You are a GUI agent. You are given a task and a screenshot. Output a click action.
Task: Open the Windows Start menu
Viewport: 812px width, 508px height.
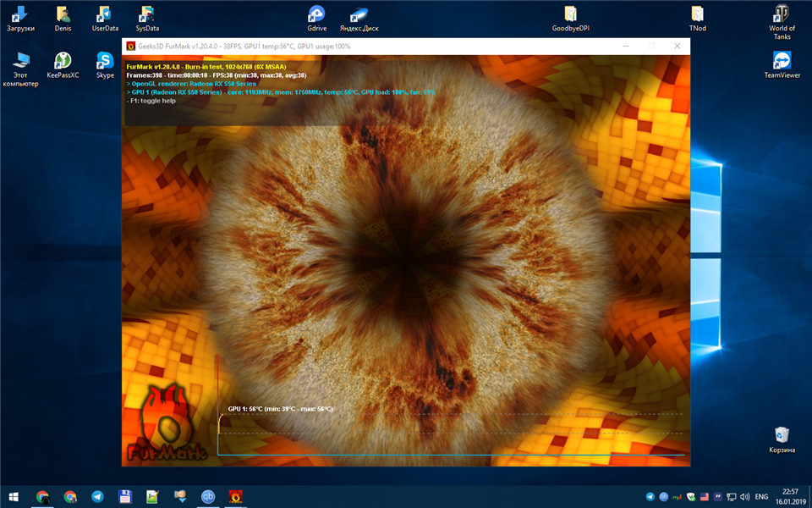tap(14, 497)
